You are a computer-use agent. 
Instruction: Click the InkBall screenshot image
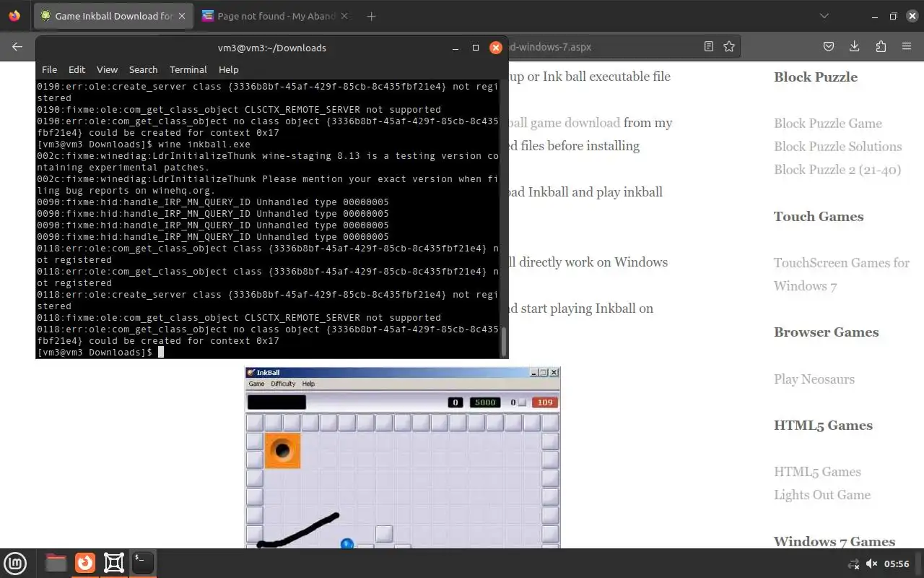402,457
